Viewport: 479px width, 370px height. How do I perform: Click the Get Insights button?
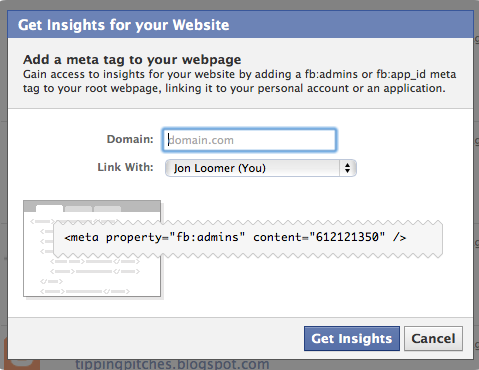(x=352, y=338)
